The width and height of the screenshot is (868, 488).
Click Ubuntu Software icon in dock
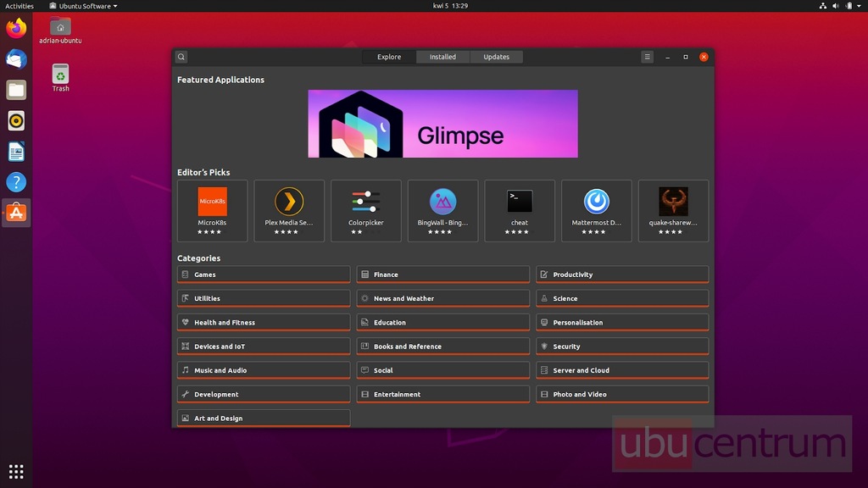16,213
